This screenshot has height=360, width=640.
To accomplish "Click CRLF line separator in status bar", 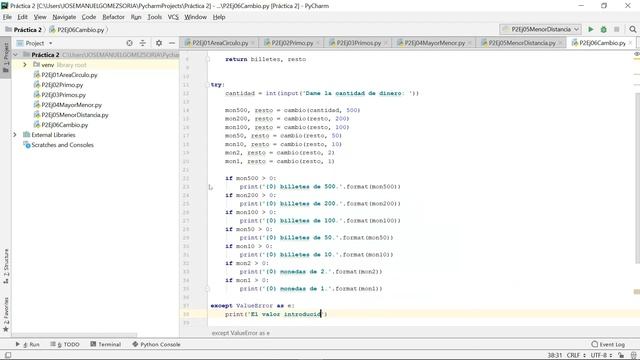I will (576, 355).
